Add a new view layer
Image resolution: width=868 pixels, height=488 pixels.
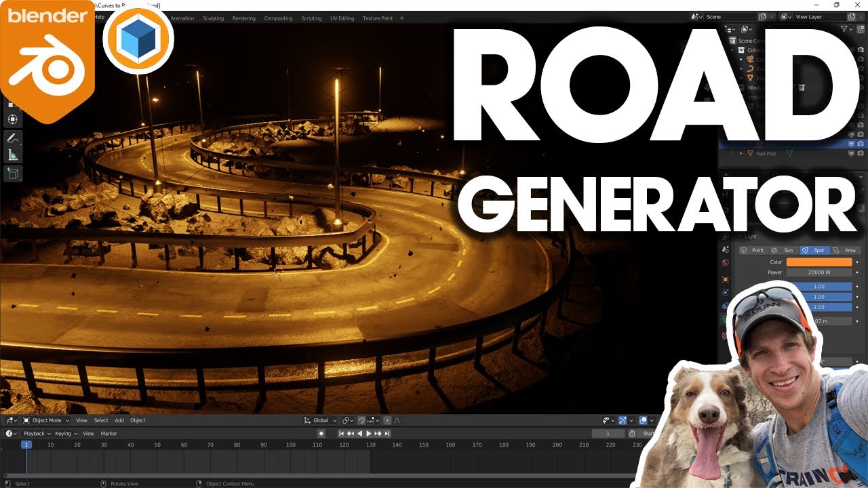pos(852,16)
